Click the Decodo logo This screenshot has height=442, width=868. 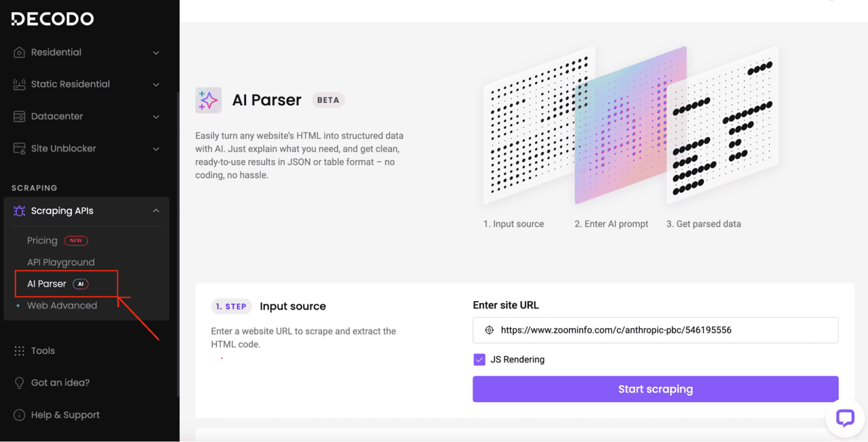coord(52,19)
